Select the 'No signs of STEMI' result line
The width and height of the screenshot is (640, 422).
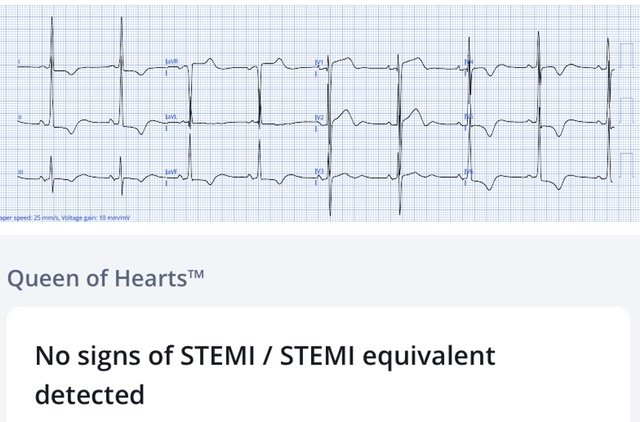click(x=265, y=355)
